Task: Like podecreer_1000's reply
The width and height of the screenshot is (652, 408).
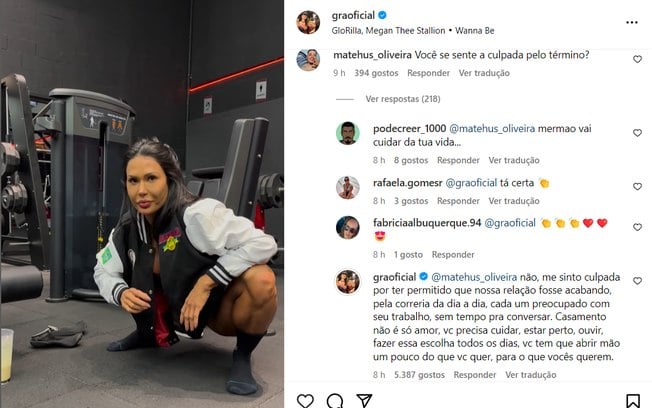Action: pyautogui.click(x=637, y=133)
